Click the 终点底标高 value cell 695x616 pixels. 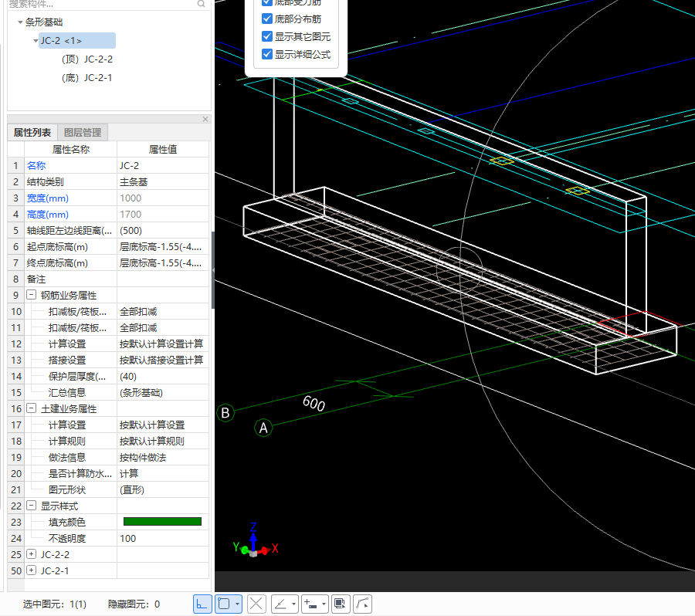163,262
